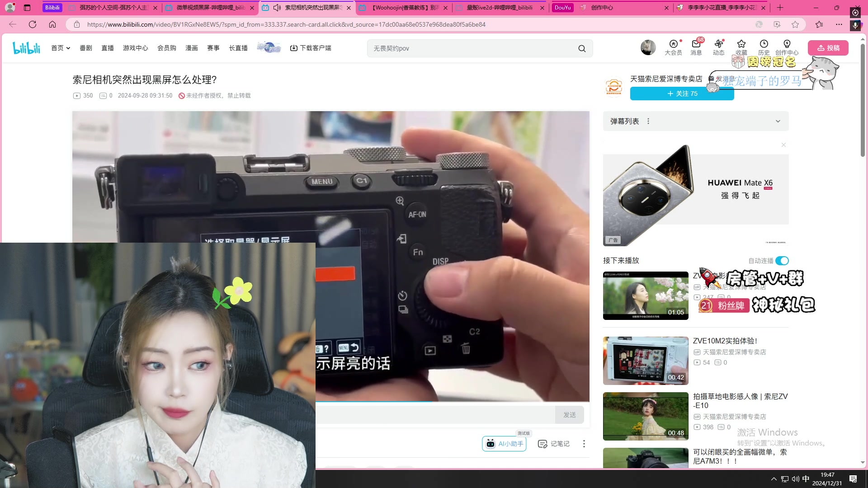Click the taskbar volume icon

point(795,479)
